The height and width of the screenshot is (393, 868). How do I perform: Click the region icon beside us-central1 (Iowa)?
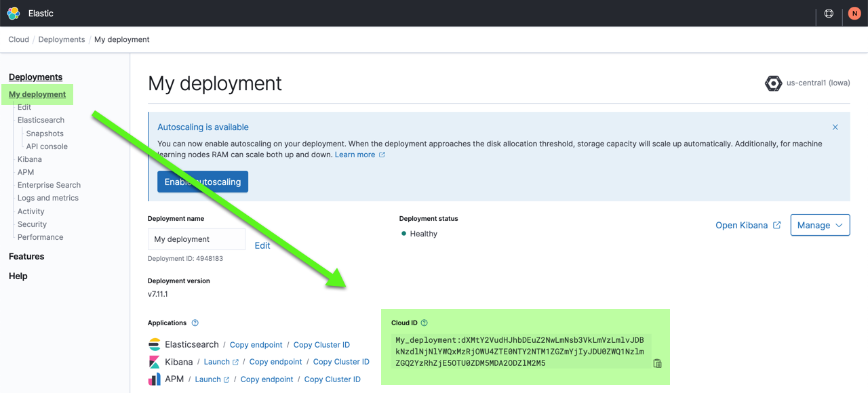773,83
